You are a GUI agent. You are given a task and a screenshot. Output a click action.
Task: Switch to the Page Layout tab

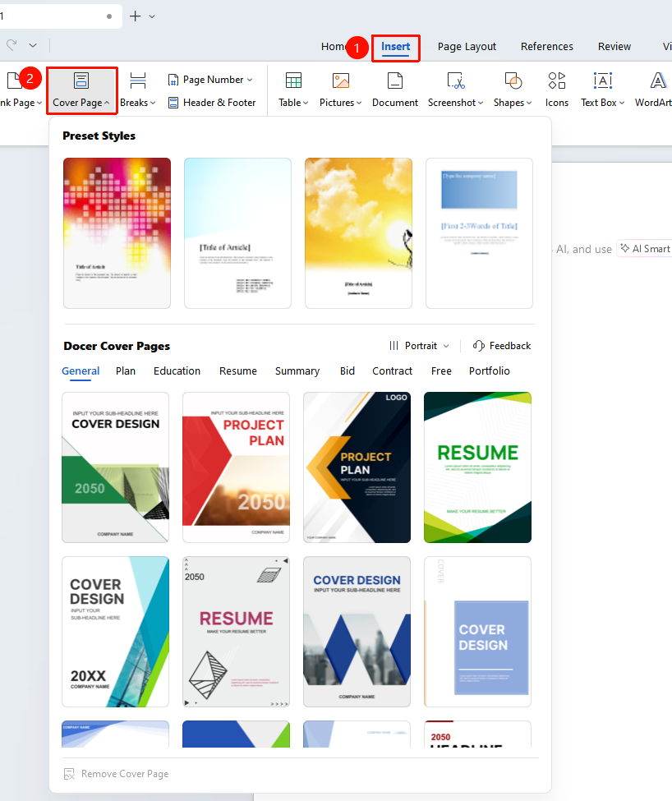[x=467, y=47]
